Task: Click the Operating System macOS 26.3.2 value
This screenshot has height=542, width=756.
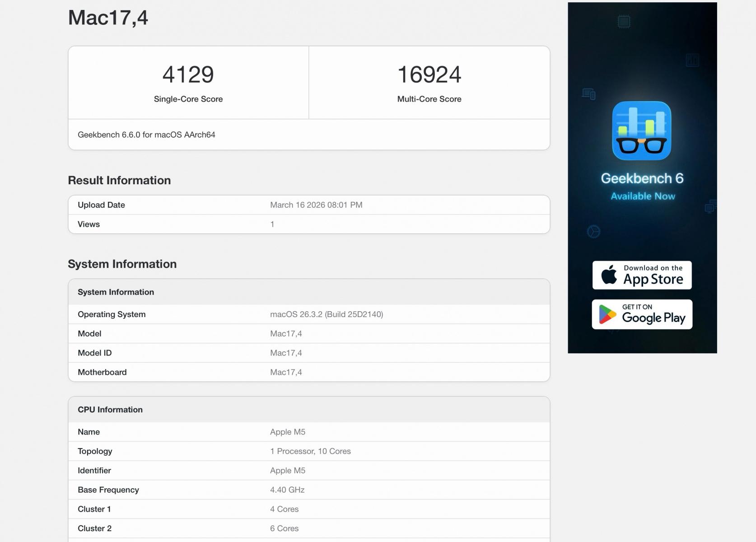Action: (x=326, y=314)
